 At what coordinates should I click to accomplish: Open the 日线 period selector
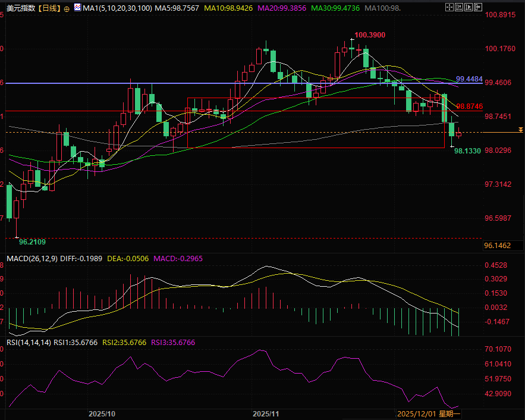[49, 9]
